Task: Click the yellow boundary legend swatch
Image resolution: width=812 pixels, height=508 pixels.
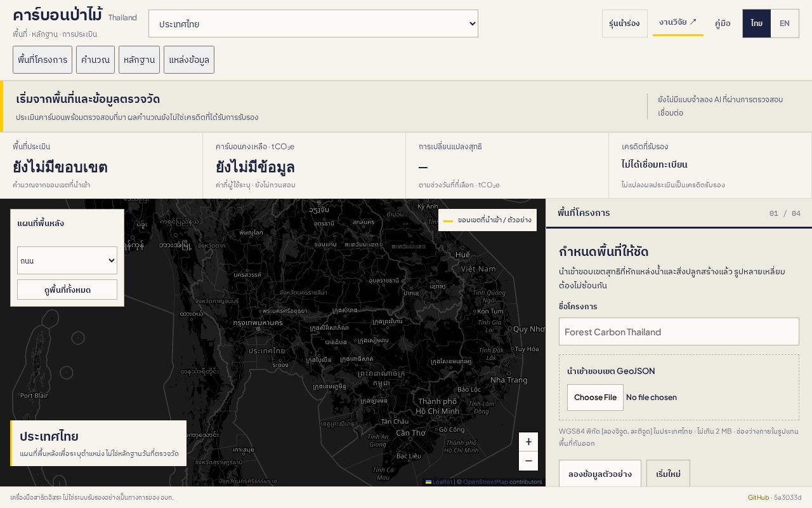Action: point(448,220)
